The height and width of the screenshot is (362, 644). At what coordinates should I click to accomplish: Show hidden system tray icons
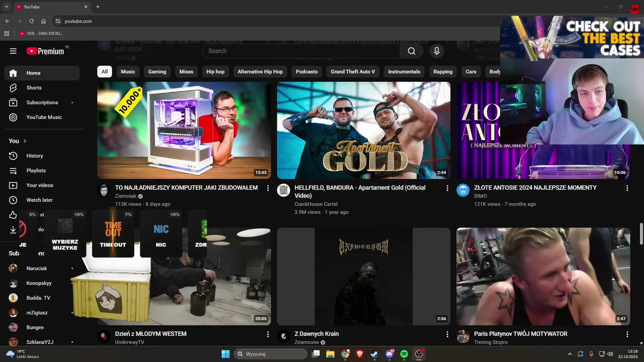click(570, 354)
